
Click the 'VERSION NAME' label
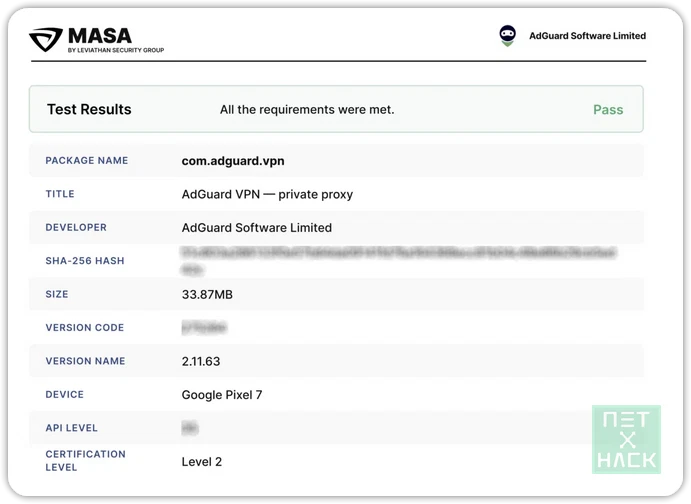tap(85, 361)
